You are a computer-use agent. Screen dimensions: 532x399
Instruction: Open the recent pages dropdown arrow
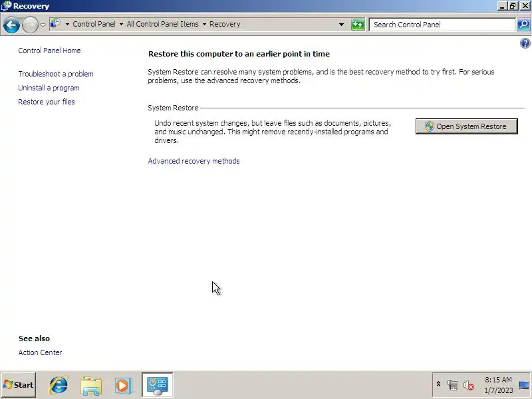tap(43, 25)
